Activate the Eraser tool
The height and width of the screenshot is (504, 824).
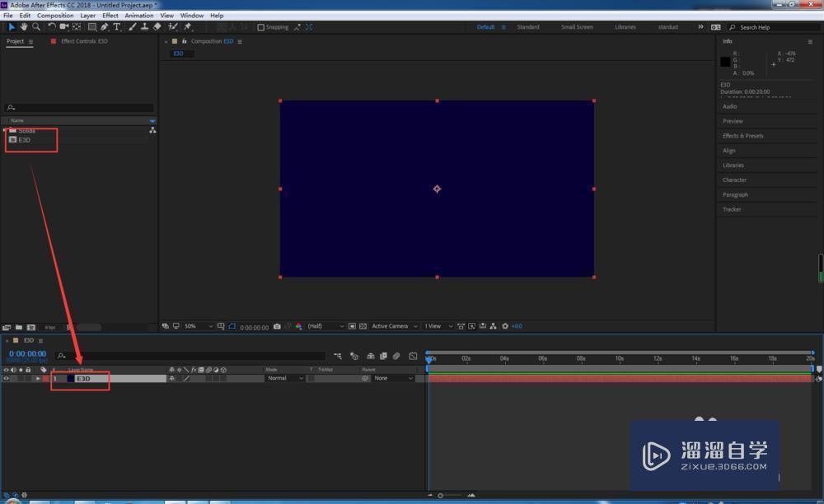(157, 27)
